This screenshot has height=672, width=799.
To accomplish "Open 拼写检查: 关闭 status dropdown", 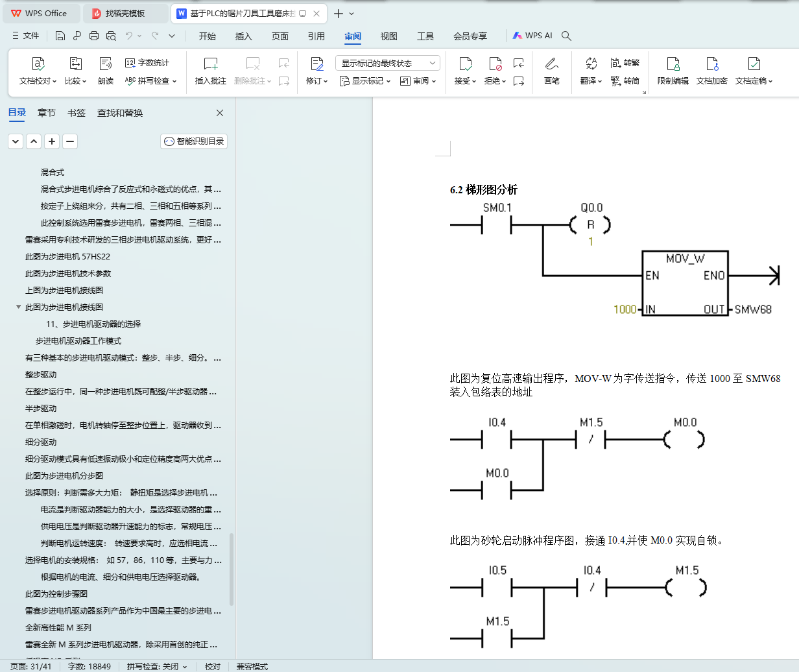I will (x=157, y=666).
